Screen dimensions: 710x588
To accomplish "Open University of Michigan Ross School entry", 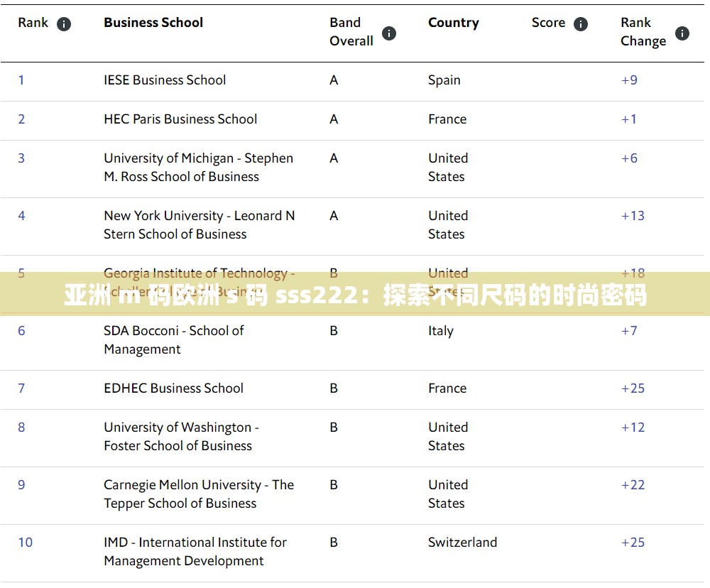I will 198,167.
